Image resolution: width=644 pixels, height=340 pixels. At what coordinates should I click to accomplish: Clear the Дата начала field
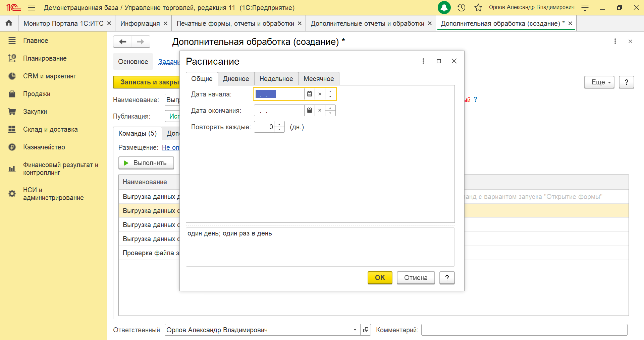pos(320,94)
